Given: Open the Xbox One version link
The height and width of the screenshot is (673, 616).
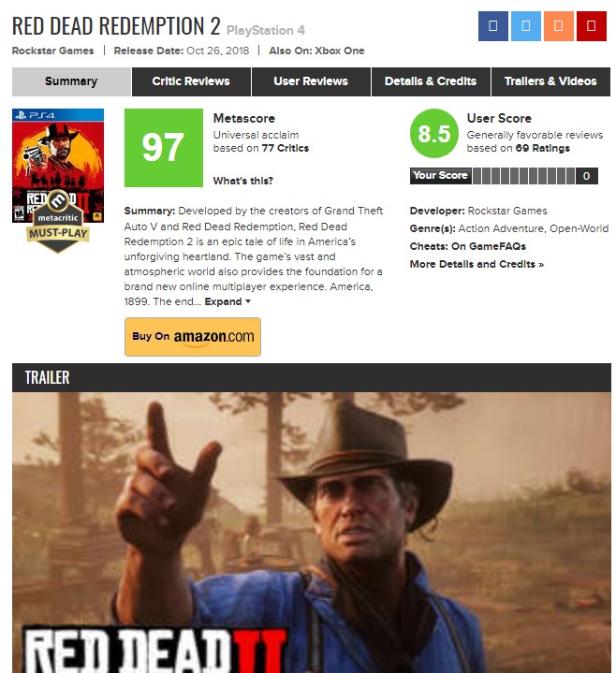Looking at the screenshot, I should coord(340,51).
